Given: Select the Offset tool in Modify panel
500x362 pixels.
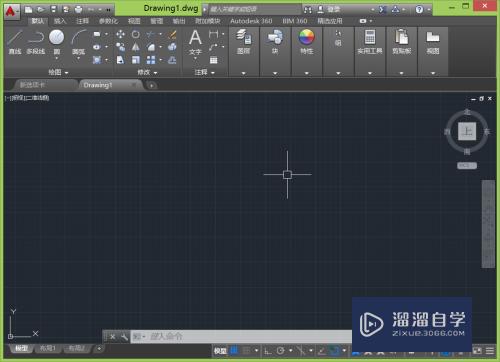Looking at the screenshot, I should (172, 60).
